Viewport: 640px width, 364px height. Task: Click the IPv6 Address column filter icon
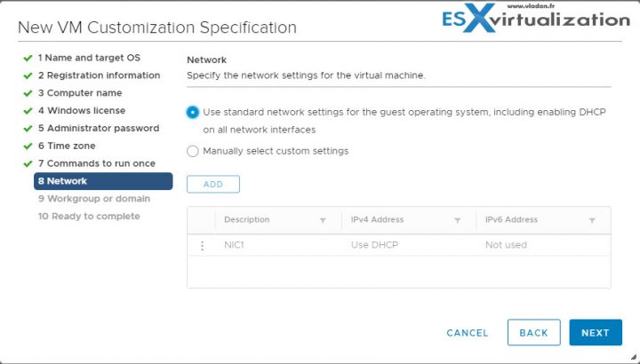pos(592,220)
